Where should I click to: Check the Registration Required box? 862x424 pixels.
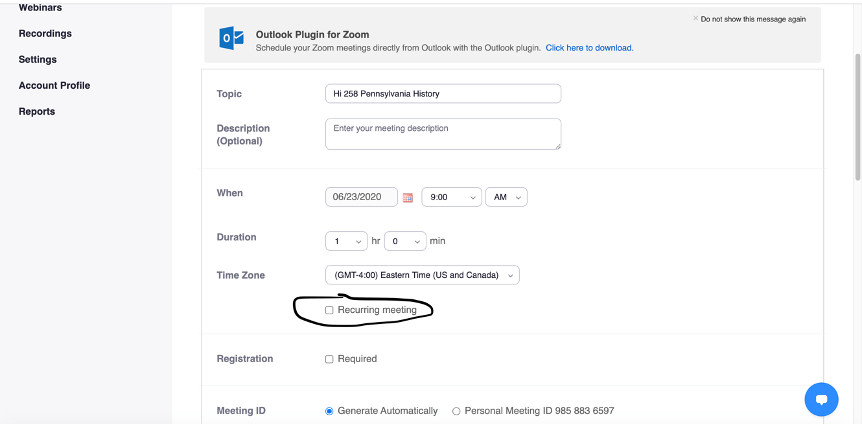click(x=329, y=359)
